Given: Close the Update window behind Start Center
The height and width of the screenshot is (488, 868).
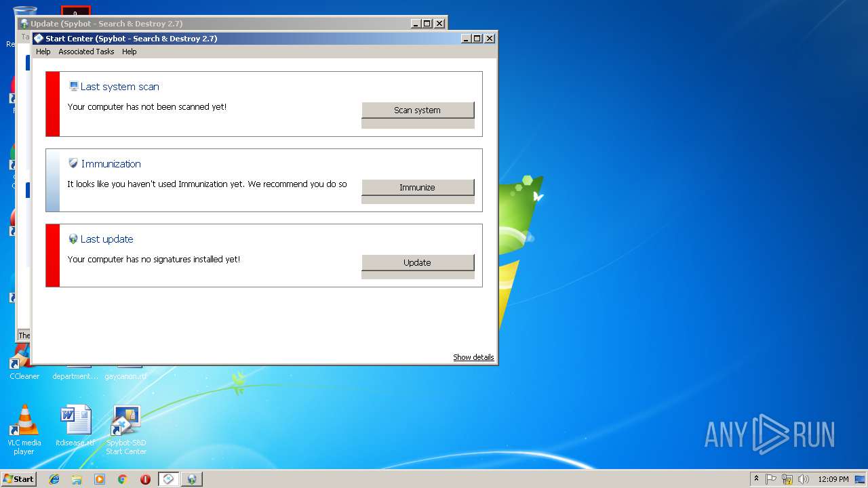Looking at the screenshot, I should 439,24.
